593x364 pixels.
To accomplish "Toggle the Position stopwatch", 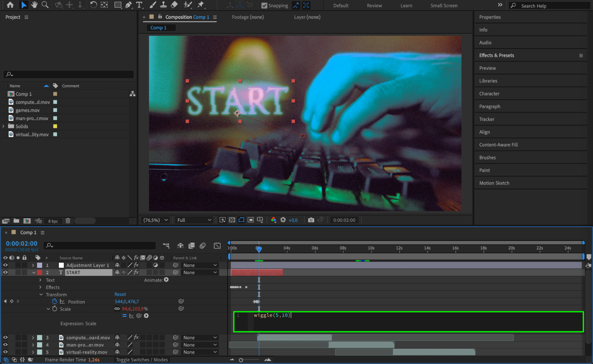I will [55, 301].
